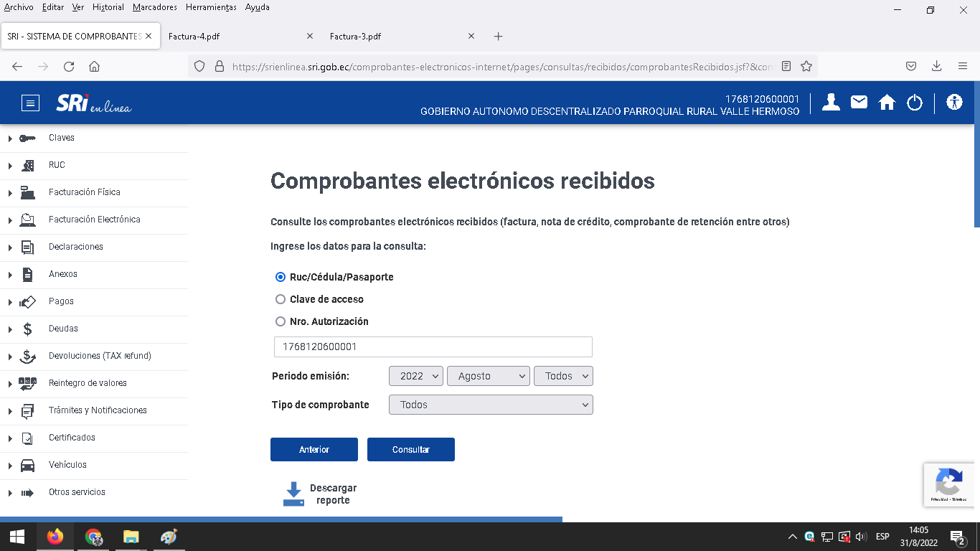Viewport: 980px width, 551px height.
Task: Go to home using house icon
Action: tap(887, 103)
